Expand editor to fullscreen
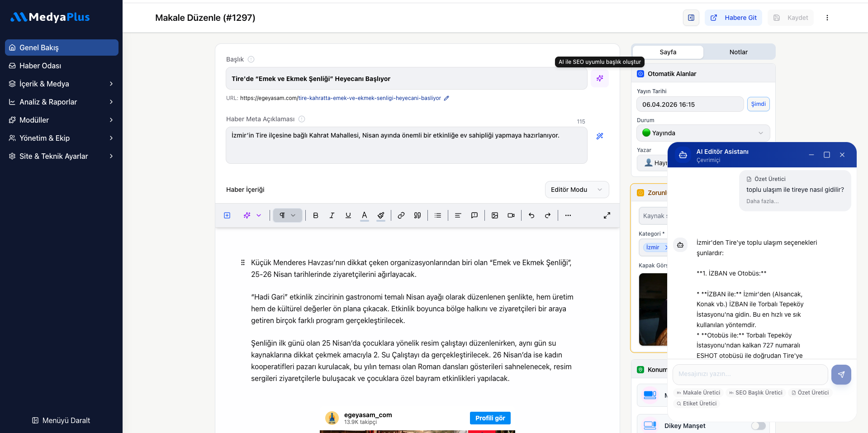This screenshot has width=868, height=433. click(607, 215)
